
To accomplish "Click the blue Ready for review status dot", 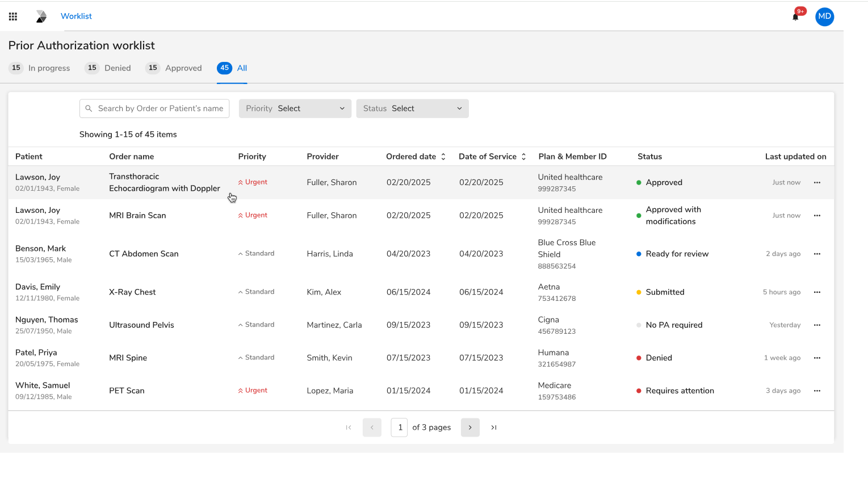I will [639, 254].
